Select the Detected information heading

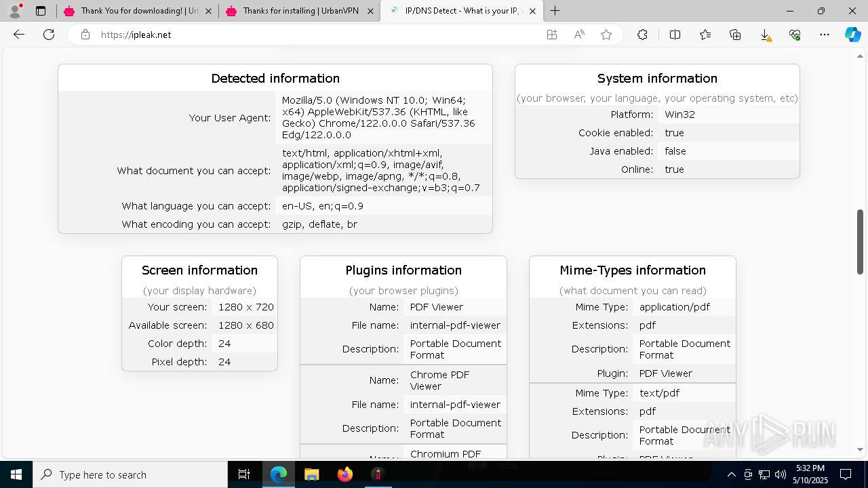(x=275, y=79)
